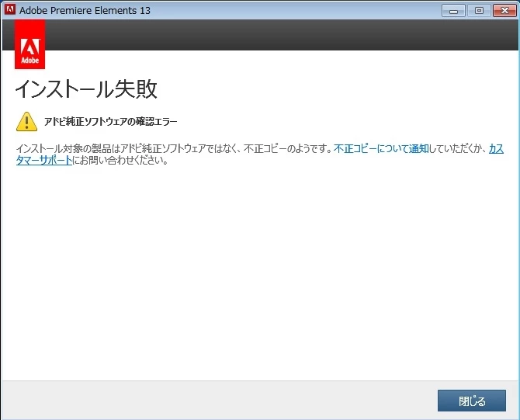
Task: Click the red Adobe logo
Action: [29, 44]
